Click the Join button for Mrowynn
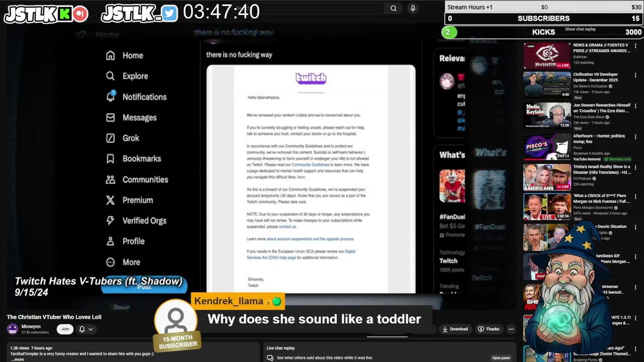The width and height of the screenshot is (644, 362). tap(65, 329)
